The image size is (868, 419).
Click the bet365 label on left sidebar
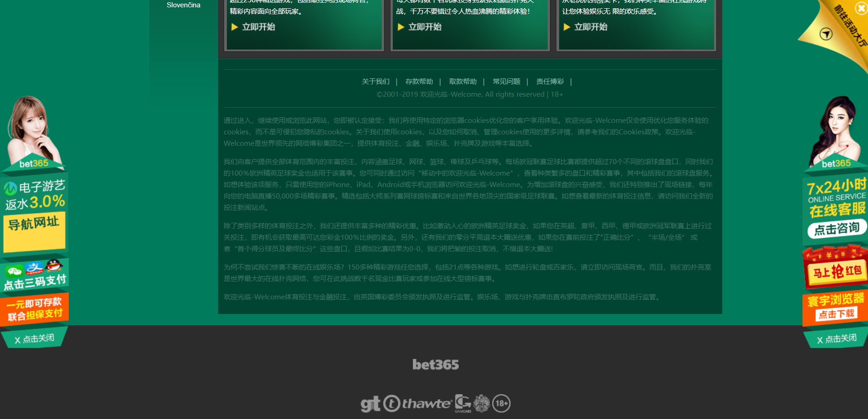click(34, 164)
